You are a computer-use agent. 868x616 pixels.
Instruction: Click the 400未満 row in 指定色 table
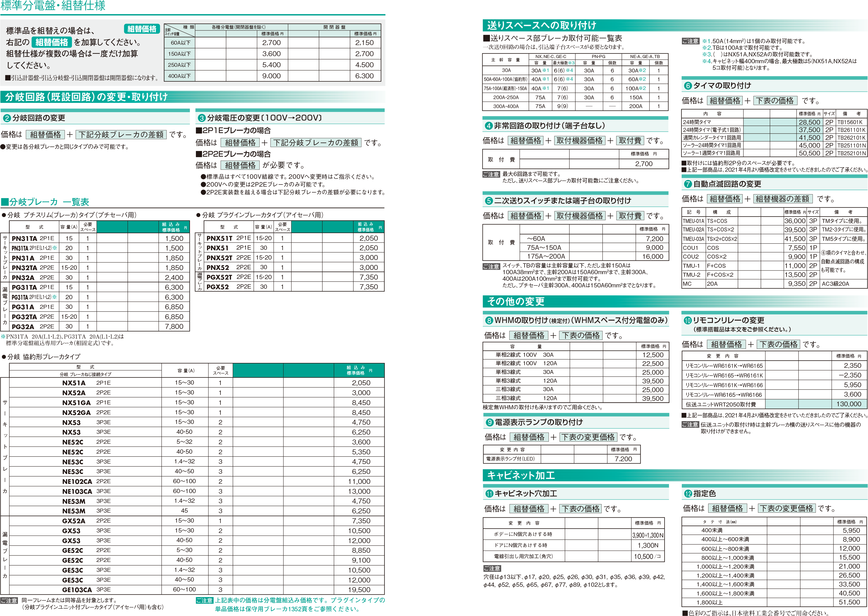coord(774,530)
